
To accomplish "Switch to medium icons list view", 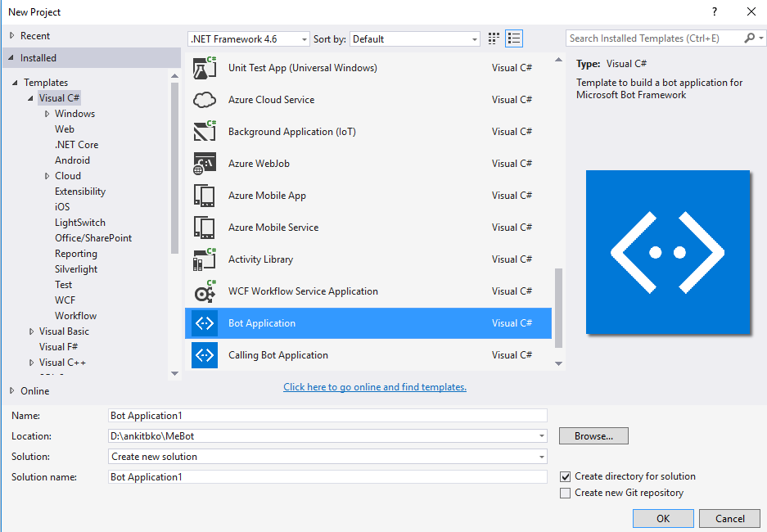I will point(514,38).
